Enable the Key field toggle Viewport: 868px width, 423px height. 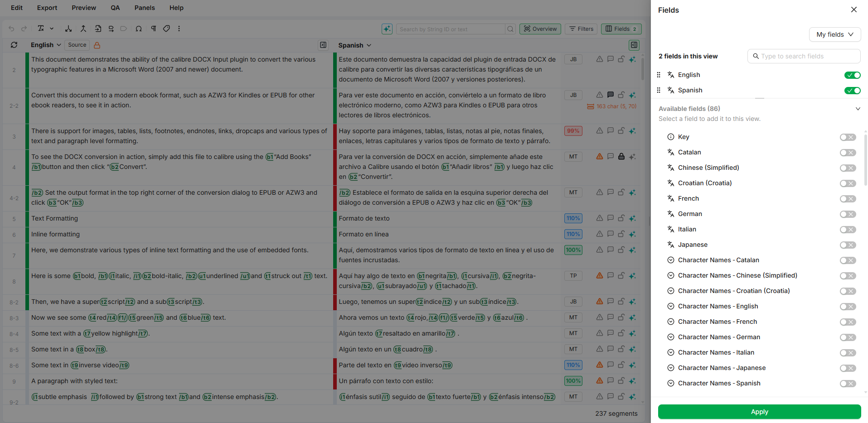pos(848,137)
